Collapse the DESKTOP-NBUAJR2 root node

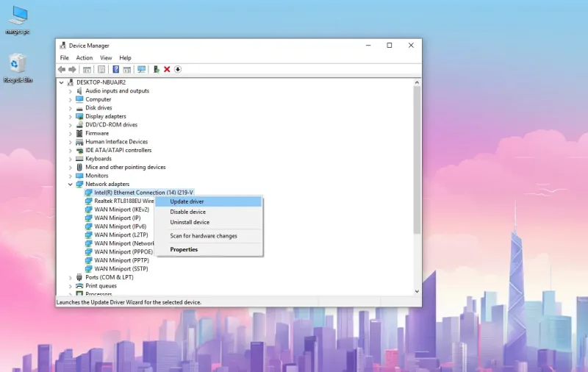pyautogui.click(x=62, y=82)
